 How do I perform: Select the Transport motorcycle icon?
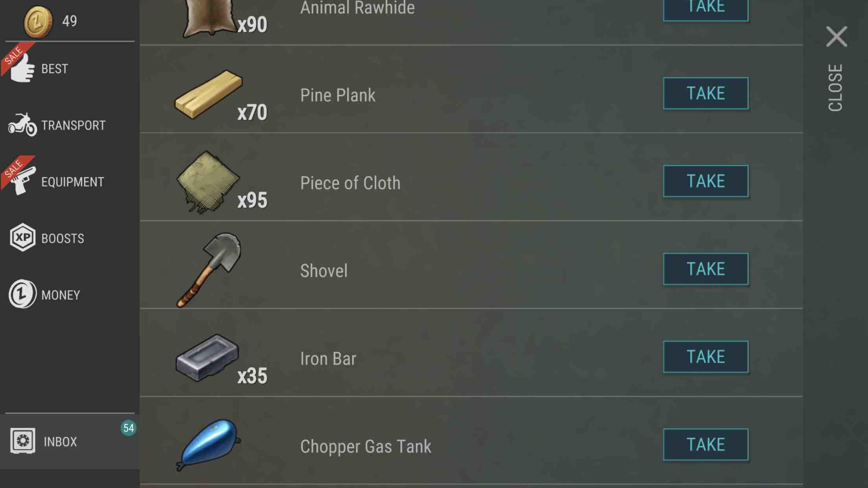22,125
